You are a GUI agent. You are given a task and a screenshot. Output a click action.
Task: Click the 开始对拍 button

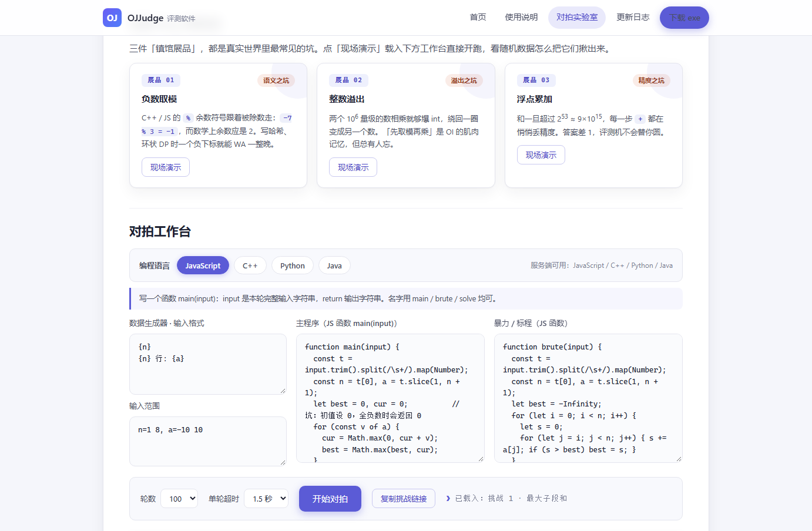(330, 499)
